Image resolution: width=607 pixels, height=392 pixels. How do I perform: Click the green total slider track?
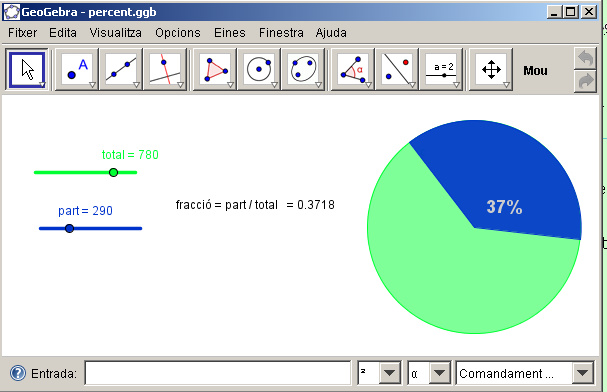coord(86,172)
